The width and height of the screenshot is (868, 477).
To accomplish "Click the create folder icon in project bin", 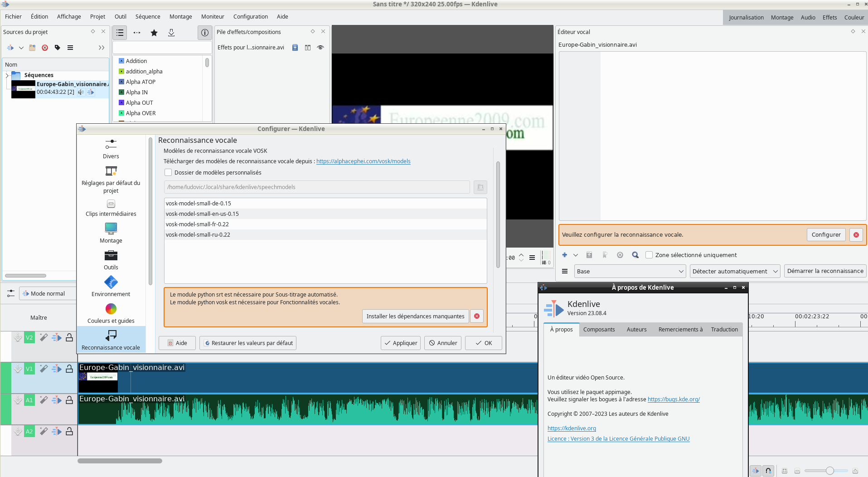I will [32, 48].
